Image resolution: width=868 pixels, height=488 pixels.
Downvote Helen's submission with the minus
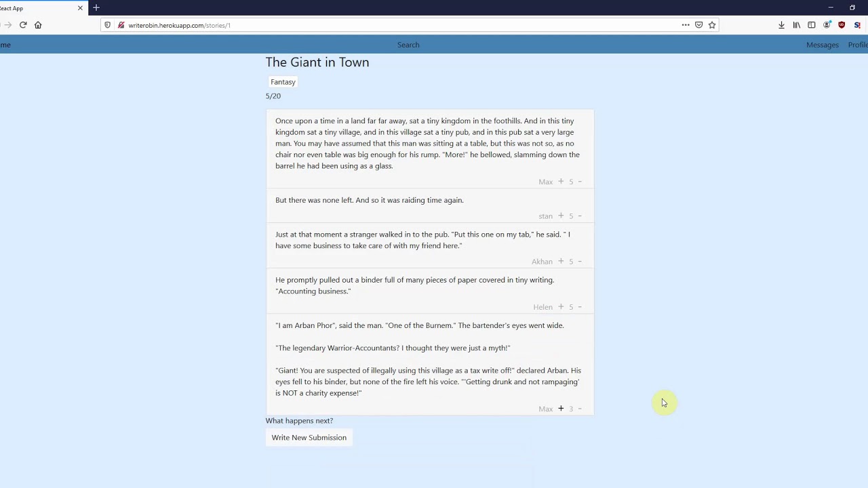point(580,306)
